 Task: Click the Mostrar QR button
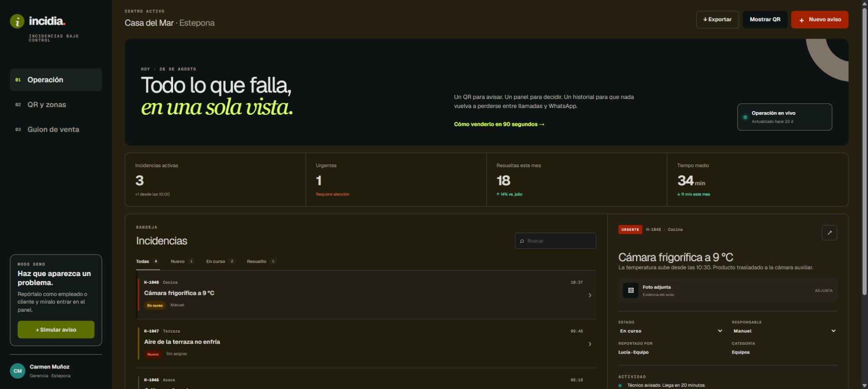tap(765, 20)
